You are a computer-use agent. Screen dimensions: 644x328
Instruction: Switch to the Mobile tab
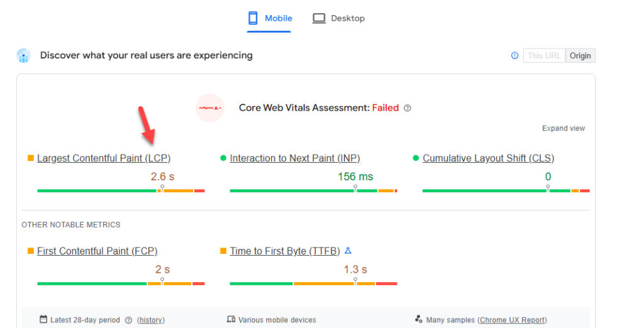point(269,18)
